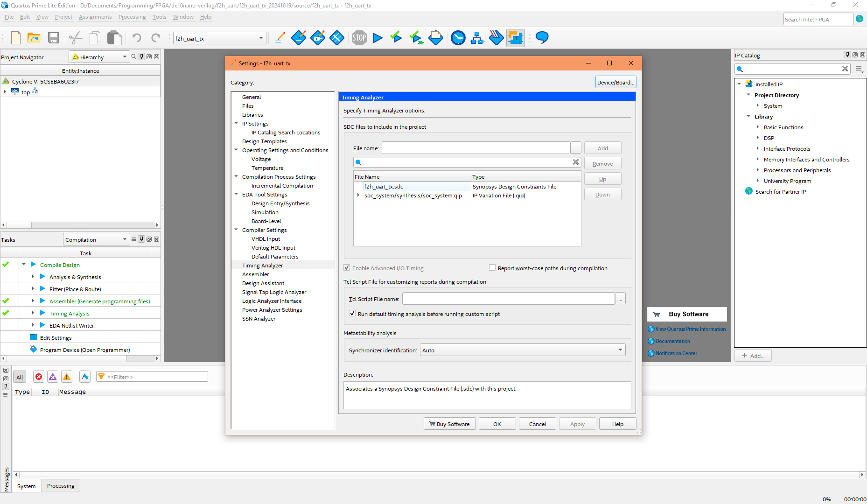Click the Device/Board button
This screenshot has width=867, height=504.
click(x=615, y=82)
